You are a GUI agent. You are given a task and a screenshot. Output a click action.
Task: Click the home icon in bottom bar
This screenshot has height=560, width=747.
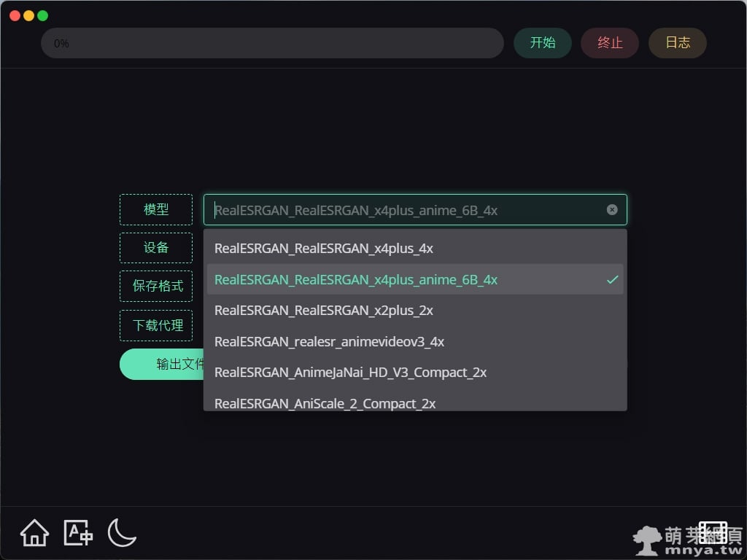pos(34,533)
